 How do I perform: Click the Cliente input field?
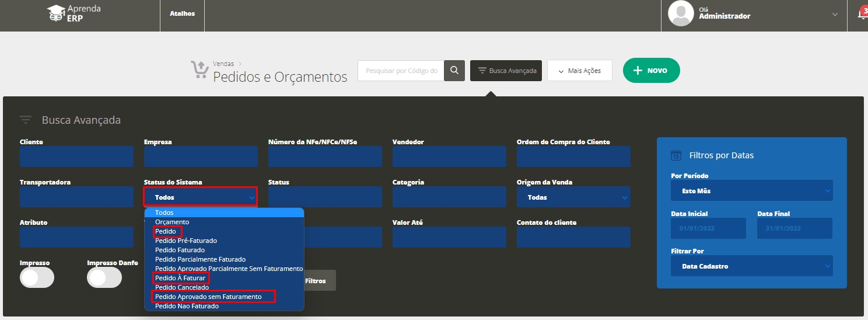(76, 156)
